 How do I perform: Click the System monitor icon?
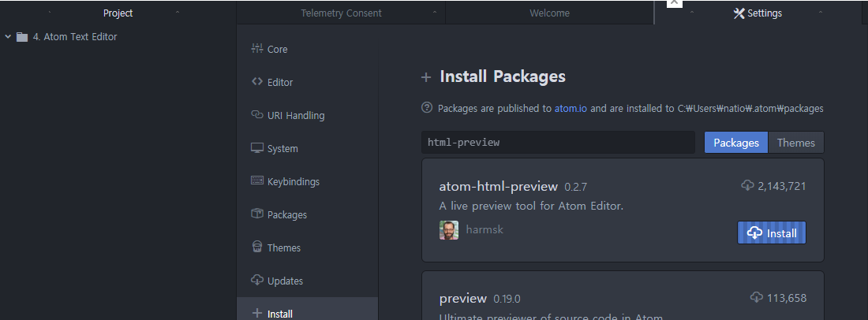257,148
